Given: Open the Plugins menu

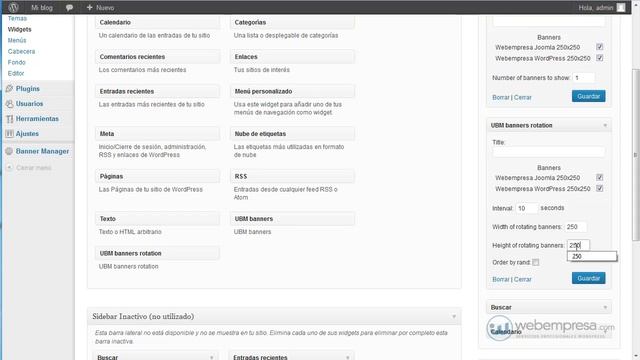Looking at the screenshot, I should tap(28, 89).
